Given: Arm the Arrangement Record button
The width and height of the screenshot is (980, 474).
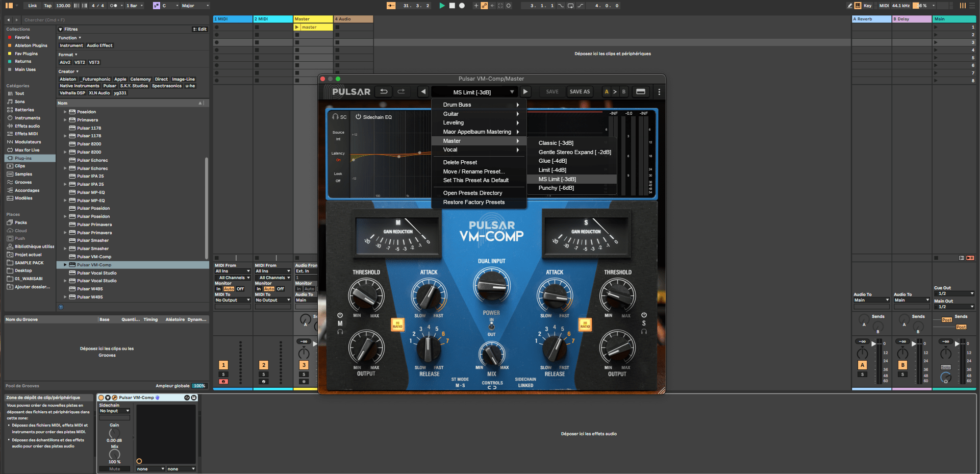Looking at the screenshot, I should pos(462,6).
